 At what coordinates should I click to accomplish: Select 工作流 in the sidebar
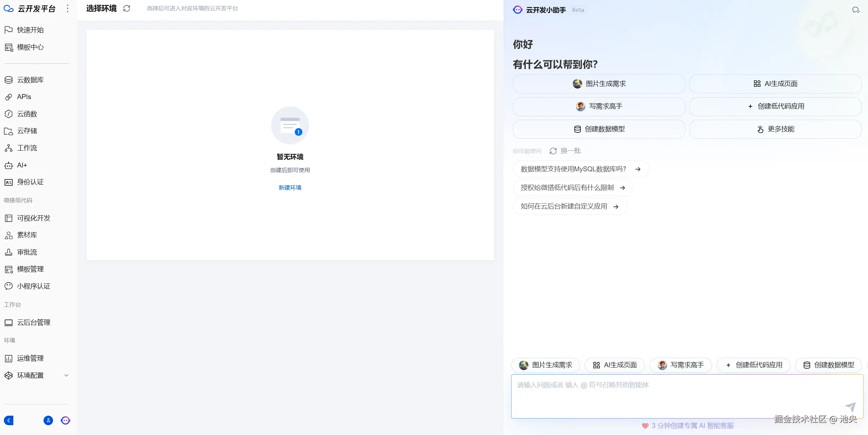click(x=27, y=148)
